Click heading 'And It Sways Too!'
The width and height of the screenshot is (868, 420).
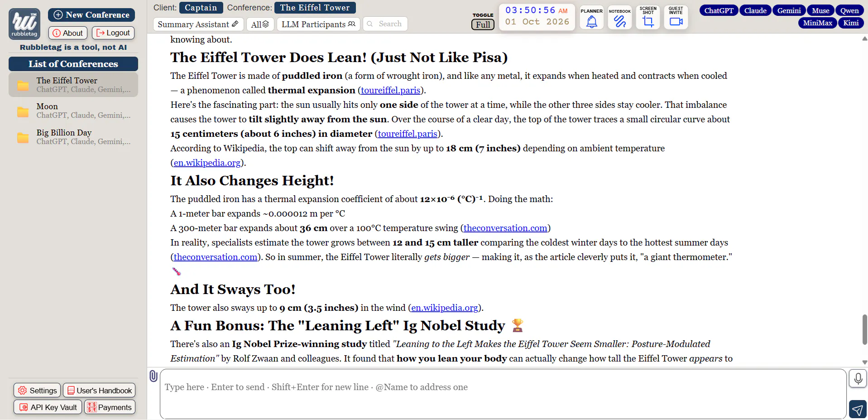coord(233,289)
